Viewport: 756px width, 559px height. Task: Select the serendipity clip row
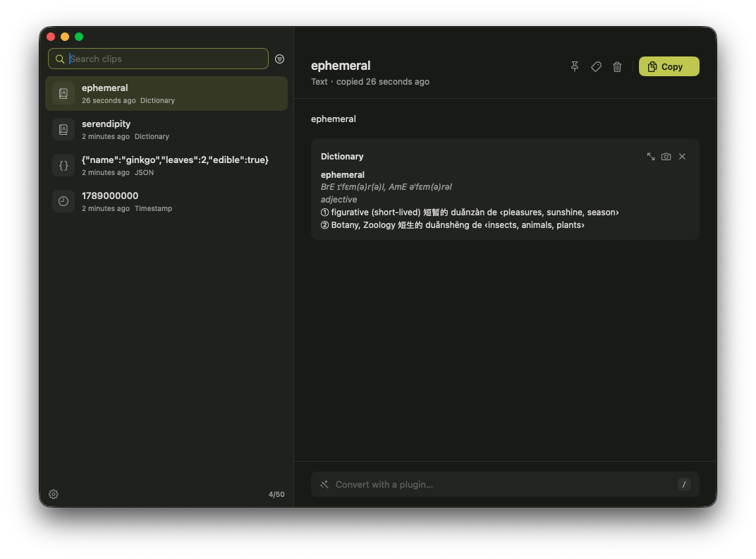point(166,129)
